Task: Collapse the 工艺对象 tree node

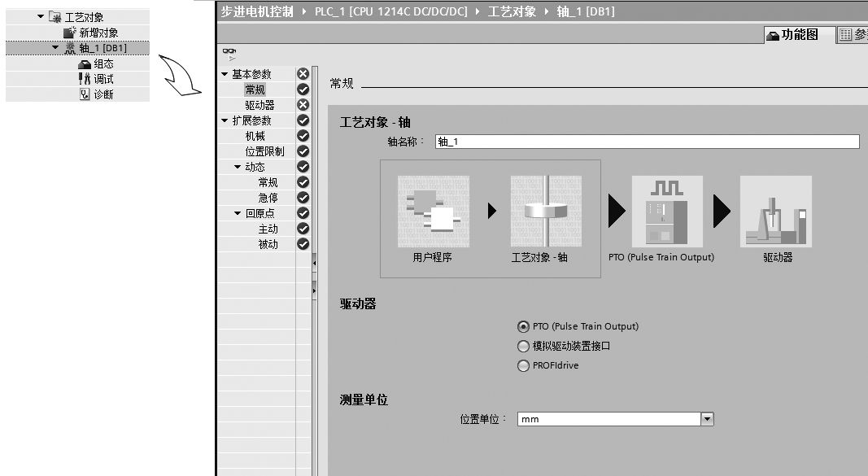Action: 41,16
